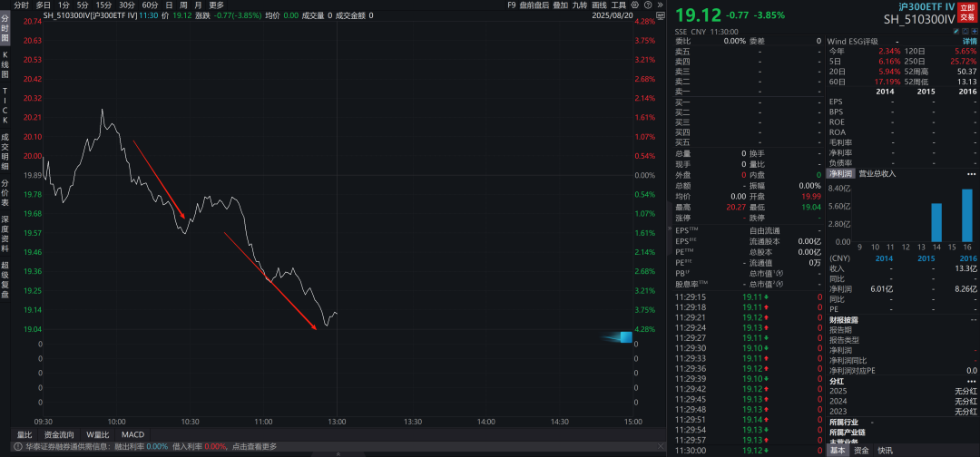Open the help question-mark icon
Viewport: 980px width, 457px height.
tap(648, 5)
